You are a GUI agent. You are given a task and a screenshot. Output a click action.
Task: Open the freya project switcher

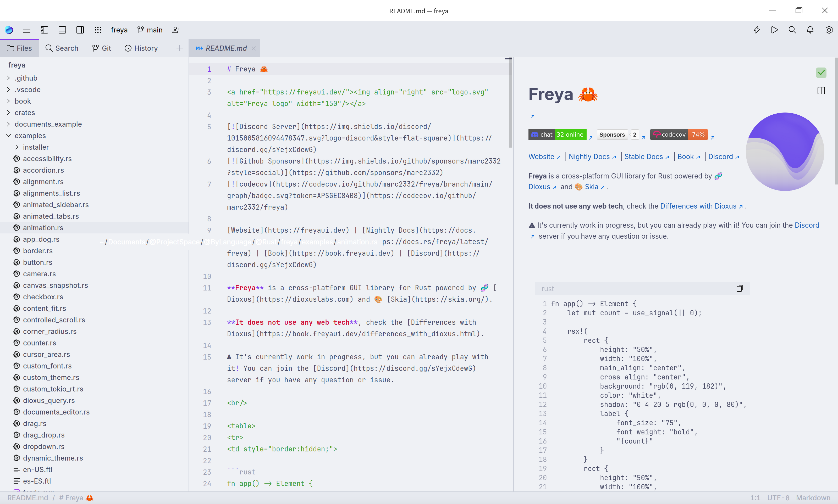click(x=119, y=30)
